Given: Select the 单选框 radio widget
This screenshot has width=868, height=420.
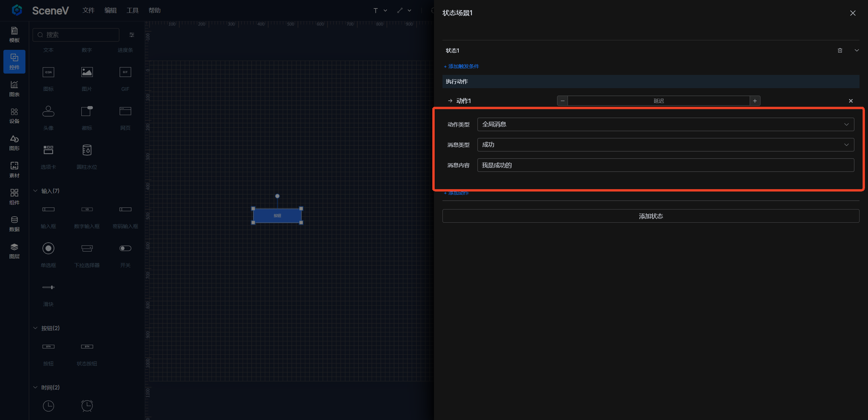Looking at the screenshot, I should pyautogui.click(x=48, y=248).
